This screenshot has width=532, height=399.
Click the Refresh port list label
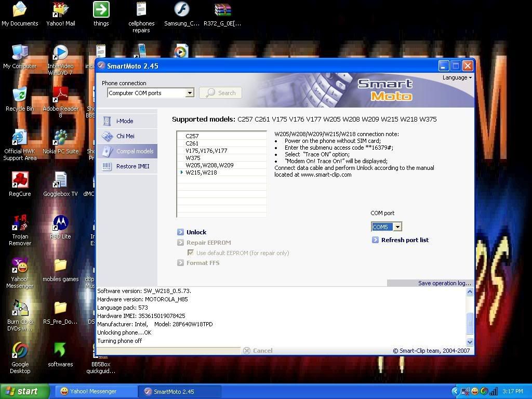click(405, 240)
